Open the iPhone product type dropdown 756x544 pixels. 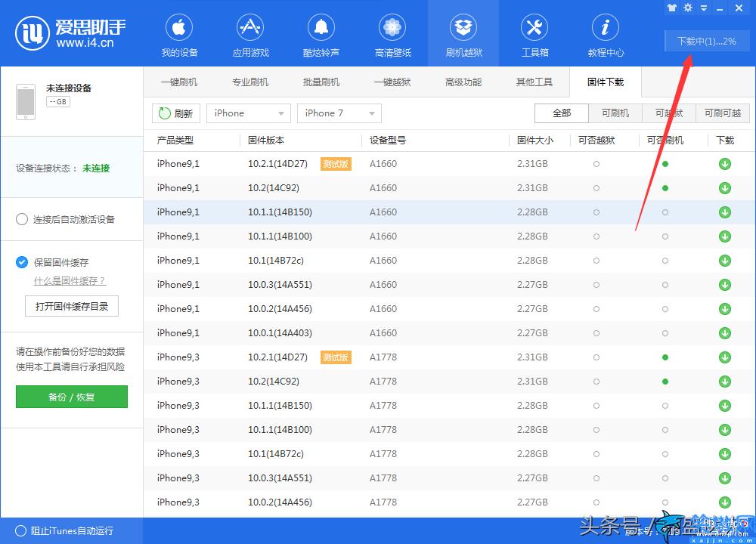click(x=248, y=113)
